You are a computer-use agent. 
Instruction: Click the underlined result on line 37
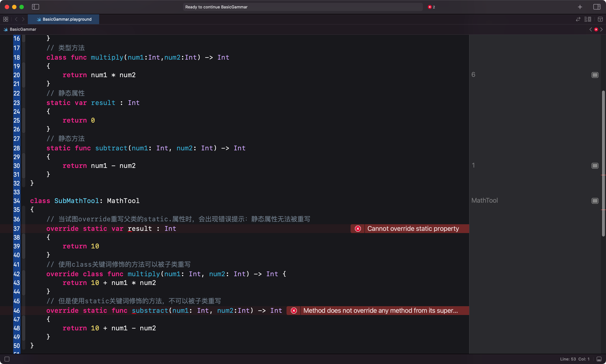click(x=140, y=229)
